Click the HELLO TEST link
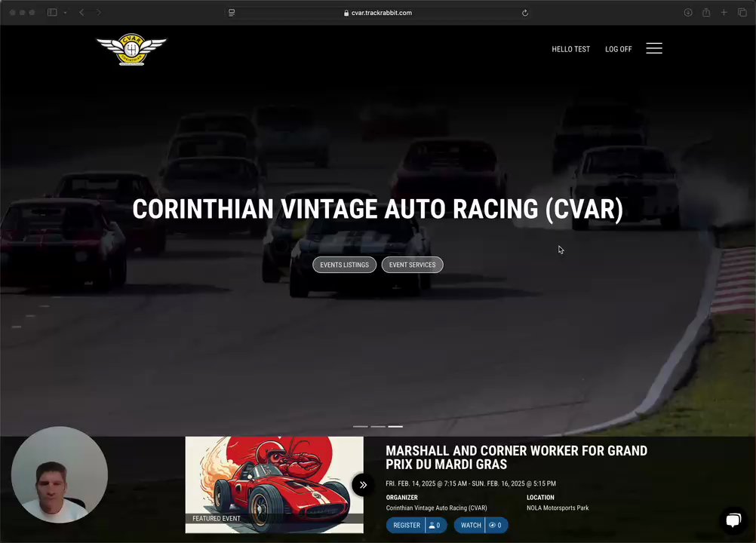Image resolution: width=756 pixels, height=543 pixels. (x=571, y=49)
